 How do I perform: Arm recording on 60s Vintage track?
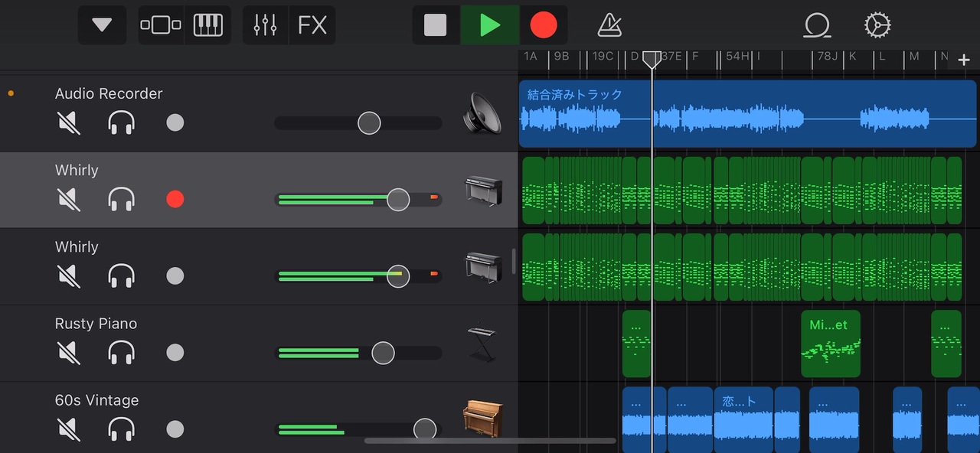point(175,429)
